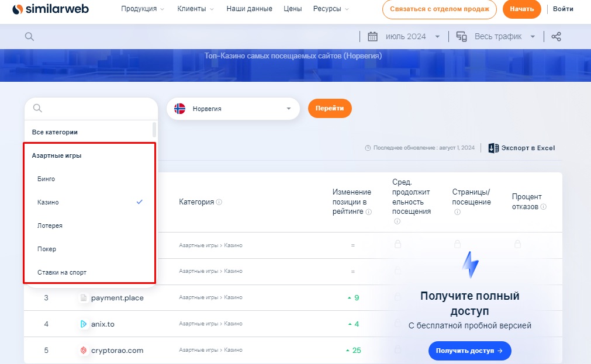The image size is (591, 364).
Task: Select the Азартные игры category
Action: tap(57, 155)
